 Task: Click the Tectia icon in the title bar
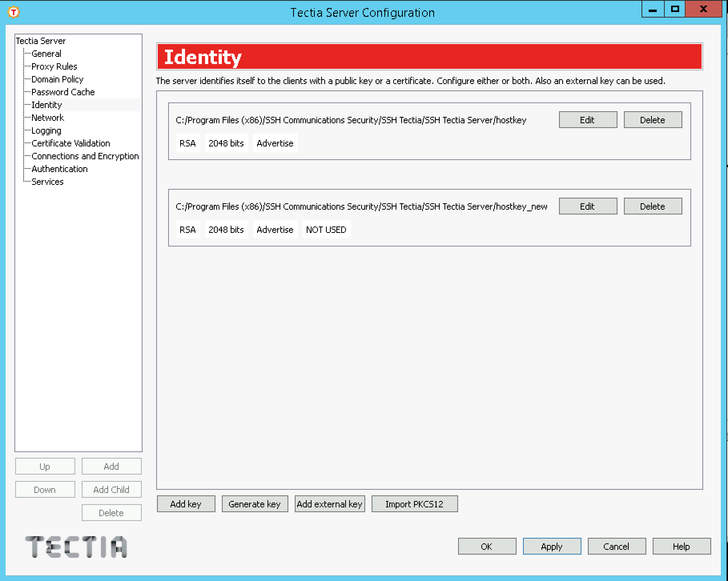click(14, 12)
